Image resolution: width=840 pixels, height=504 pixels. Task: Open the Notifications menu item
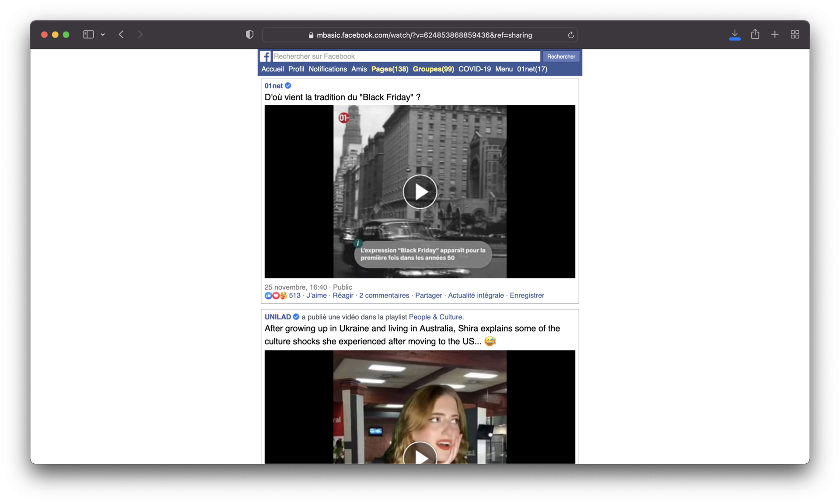coord(328,69)
